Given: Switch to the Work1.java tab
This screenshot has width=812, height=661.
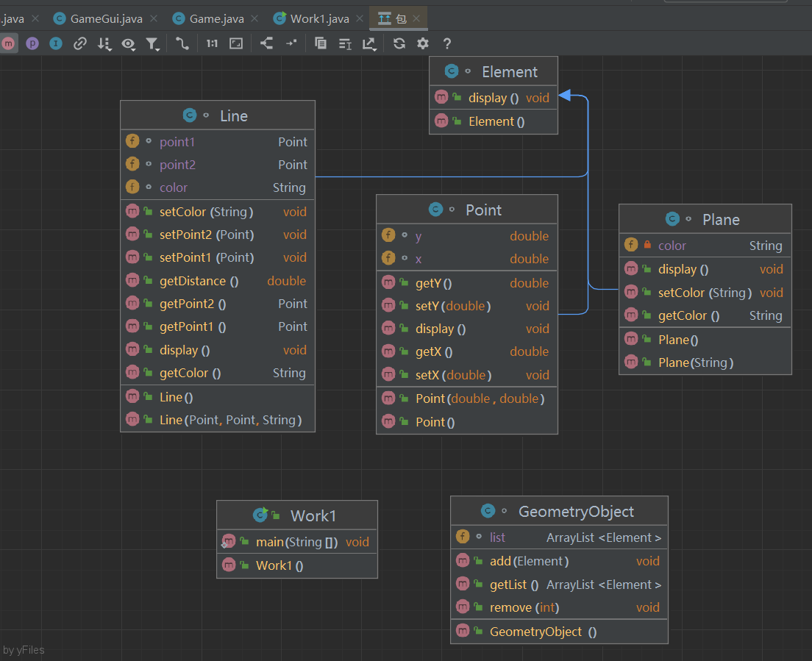Looking at the screenshot, I should point(319,18).
